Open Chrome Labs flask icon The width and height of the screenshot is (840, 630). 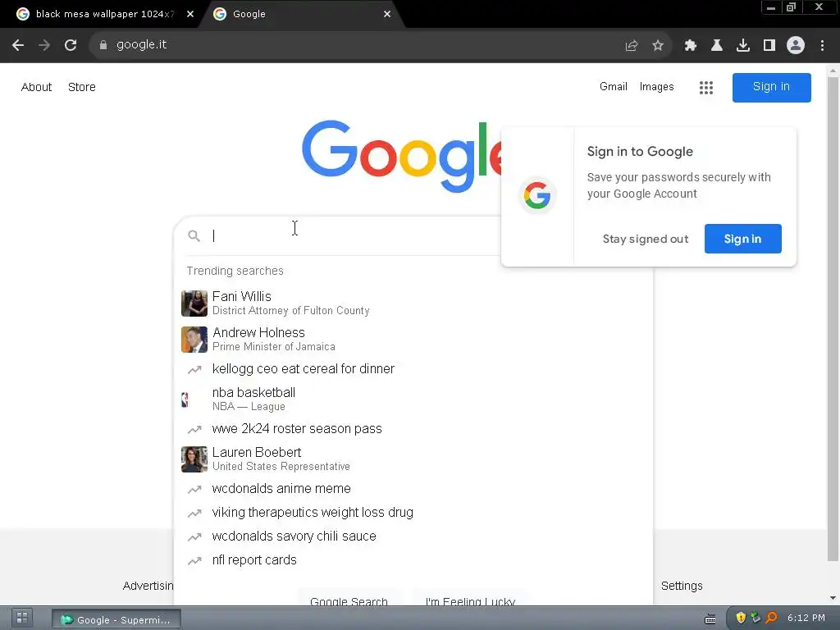click(x=717, y=46)
